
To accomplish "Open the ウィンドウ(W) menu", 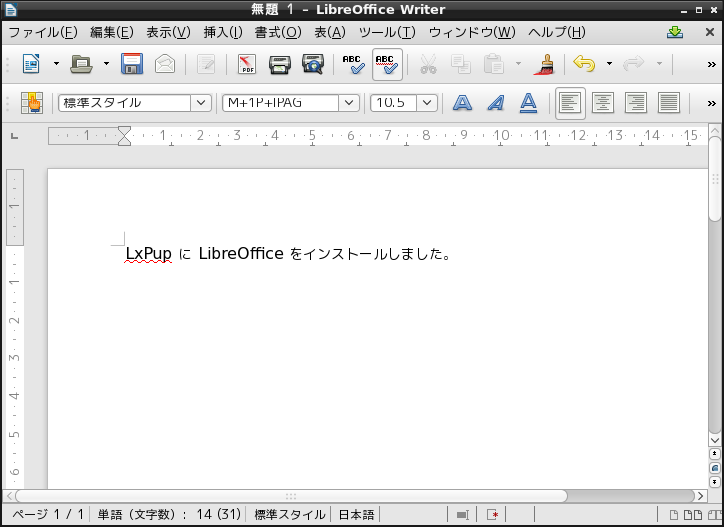I will pyautogui.click(x=472, y=32).
